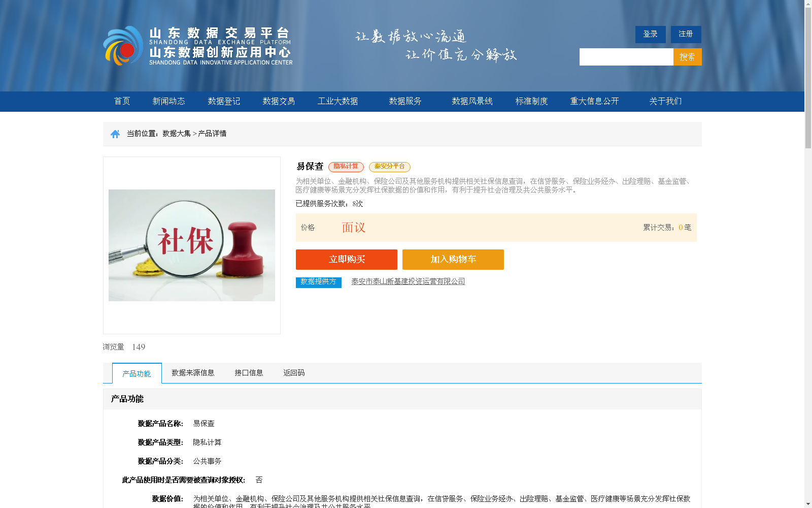Click the 面议 price text

click(354, 228)
